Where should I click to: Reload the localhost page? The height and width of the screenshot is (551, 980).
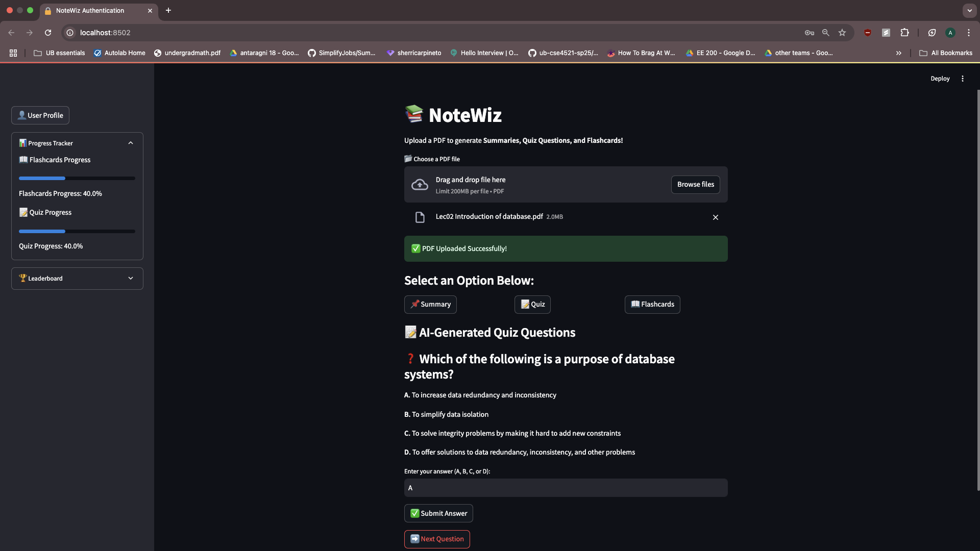48,33
